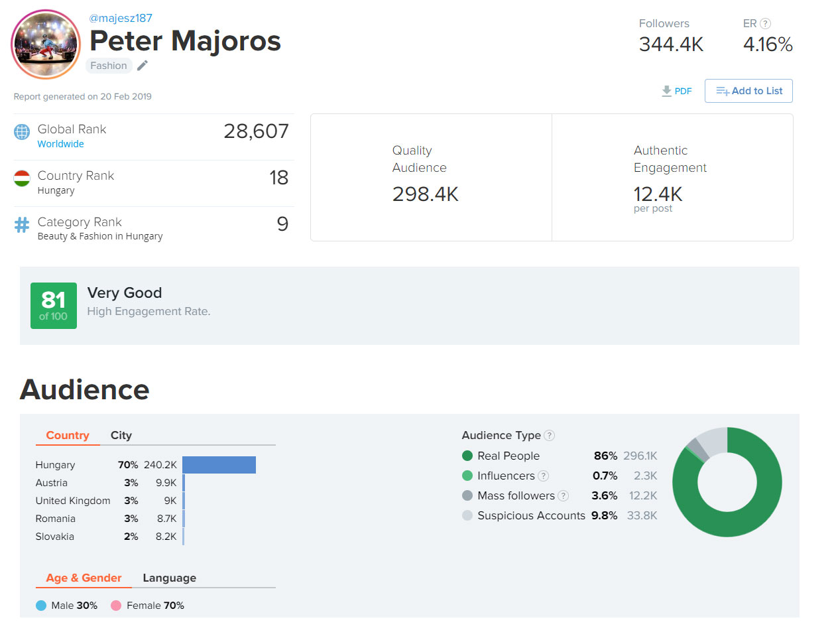This screenshot has height=644, width=836.
Task: Click the pencil edit icon beside Fashion
Action: 143,65
